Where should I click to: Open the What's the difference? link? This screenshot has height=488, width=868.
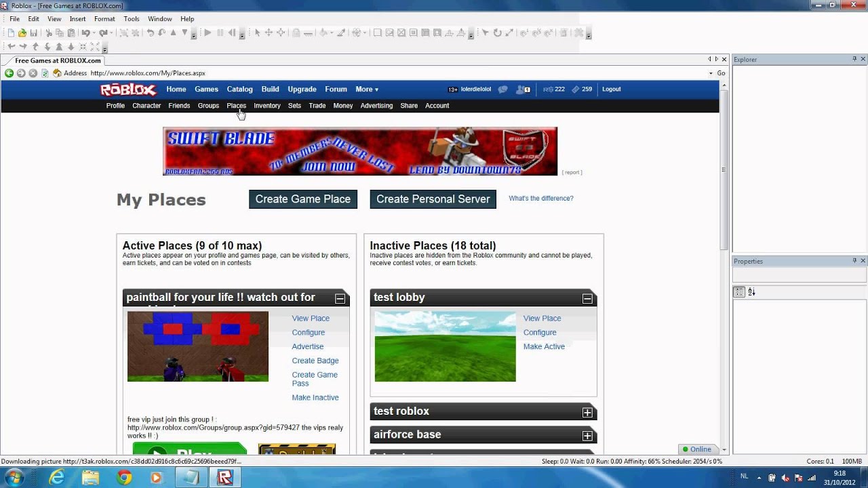point(541,199)
